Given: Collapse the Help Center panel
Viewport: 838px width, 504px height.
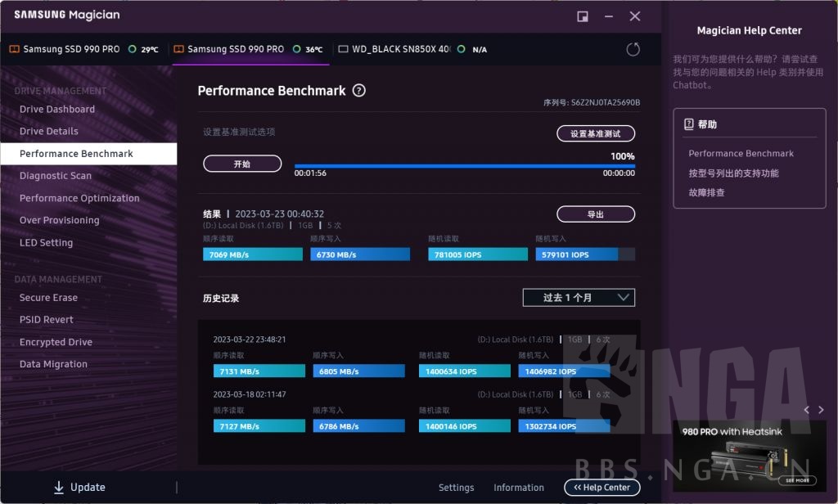Looking at the screenshot, I should click(x=601, y=487).
